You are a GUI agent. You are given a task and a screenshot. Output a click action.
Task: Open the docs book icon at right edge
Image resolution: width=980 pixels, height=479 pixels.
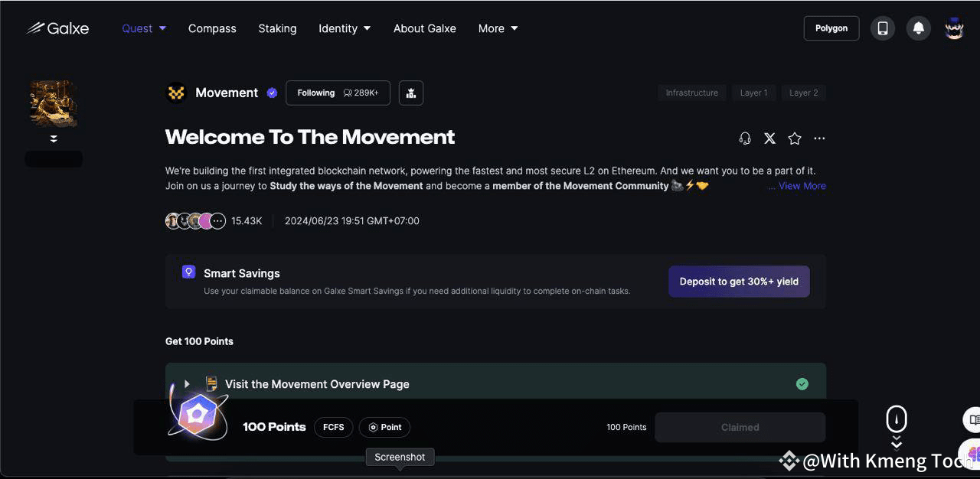(x=972, y=420)
